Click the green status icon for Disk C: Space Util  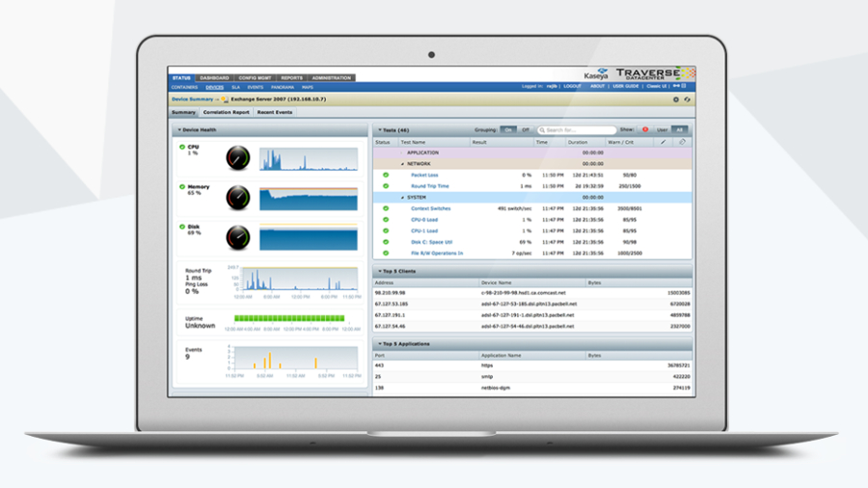[386, 242]
